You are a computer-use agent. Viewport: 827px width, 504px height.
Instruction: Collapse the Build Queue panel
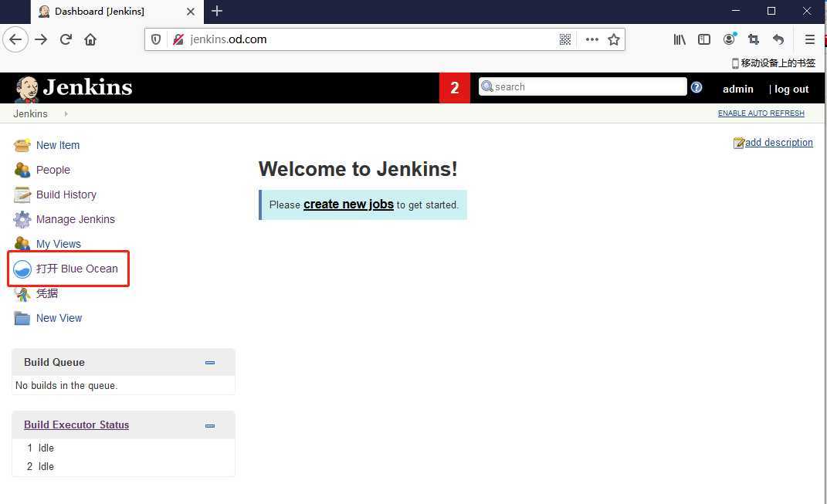pos(210,363)
